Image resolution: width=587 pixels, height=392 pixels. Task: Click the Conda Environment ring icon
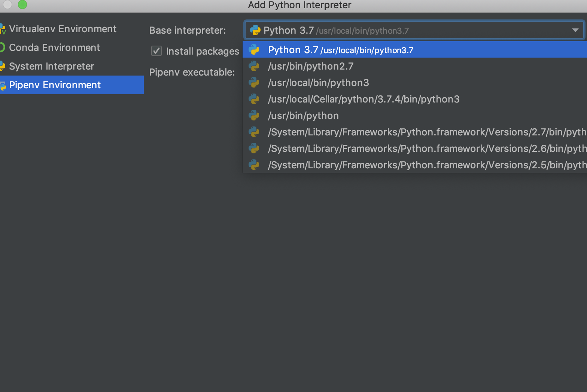(x=2, y=48)
